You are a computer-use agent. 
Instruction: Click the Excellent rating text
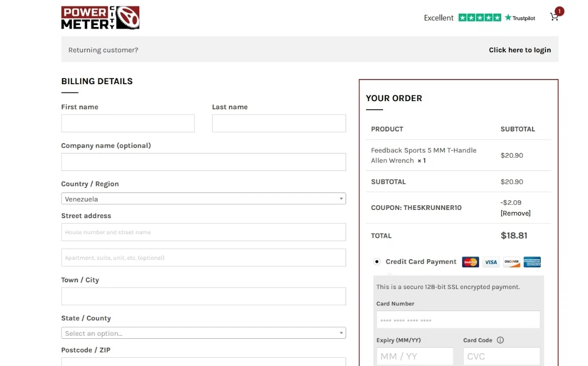tap(439, 17)
